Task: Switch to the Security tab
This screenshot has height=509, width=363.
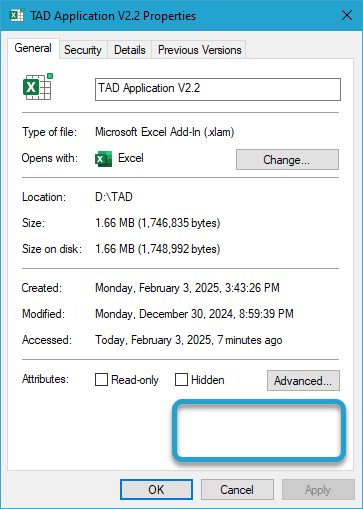Action: coord(83,50)
